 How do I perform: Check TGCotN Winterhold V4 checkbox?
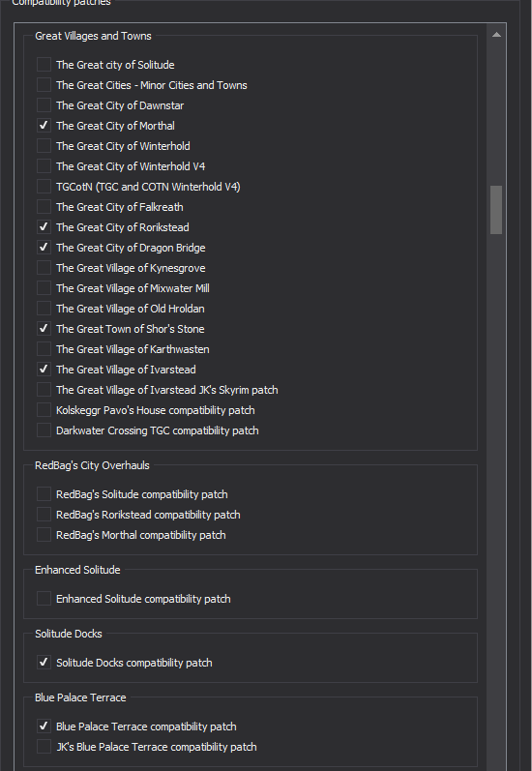[44, 187]
